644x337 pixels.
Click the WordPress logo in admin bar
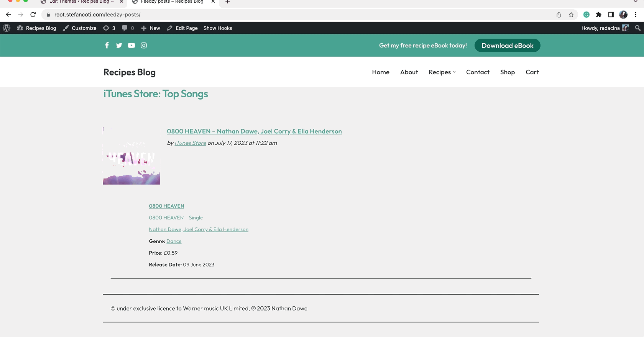7,28
